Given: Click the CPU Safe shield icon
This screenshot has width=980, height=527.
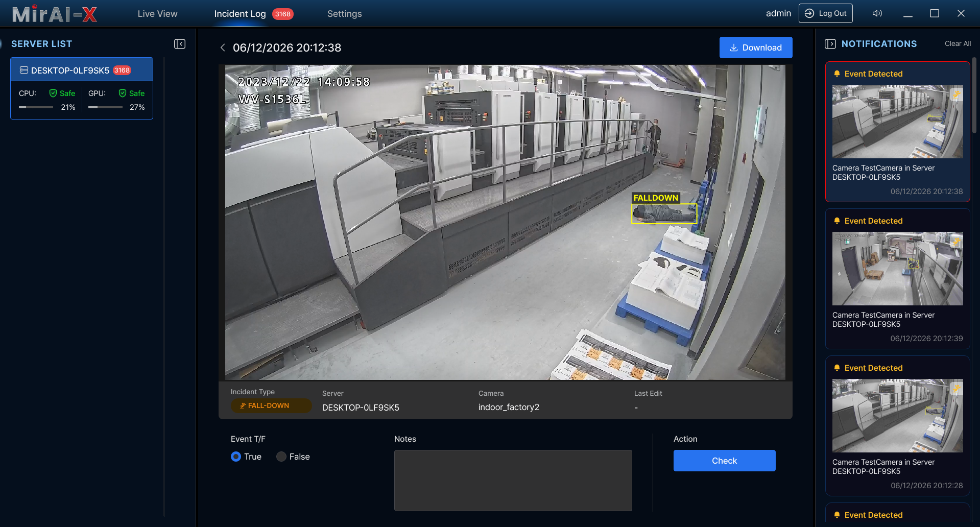Looking at the screenshot, I should (x=53, y=93).
